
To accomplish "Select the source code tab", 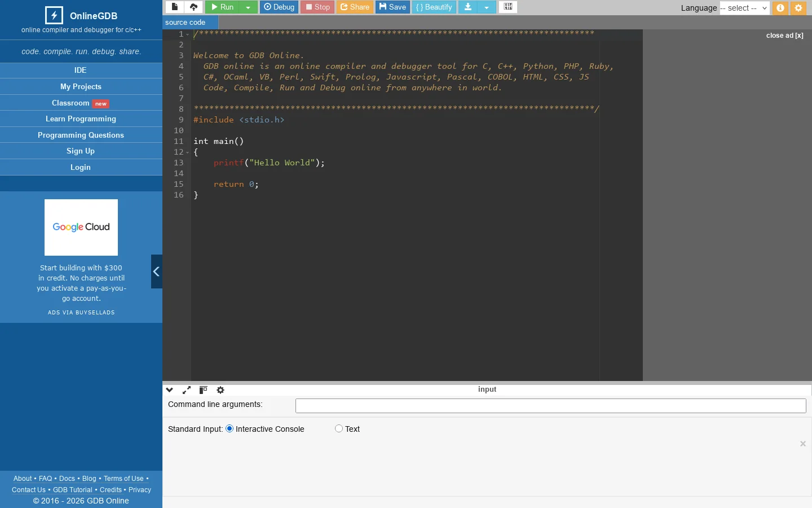I will click(x=190, y=23).
